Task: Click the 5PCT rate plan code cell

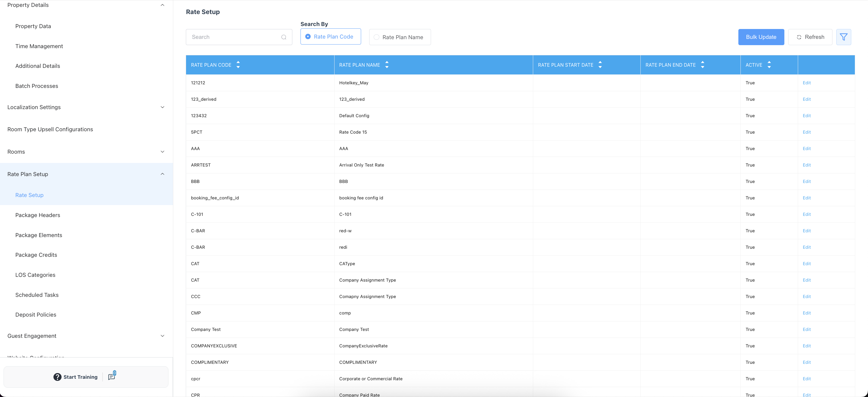Action: pos(260,132)
